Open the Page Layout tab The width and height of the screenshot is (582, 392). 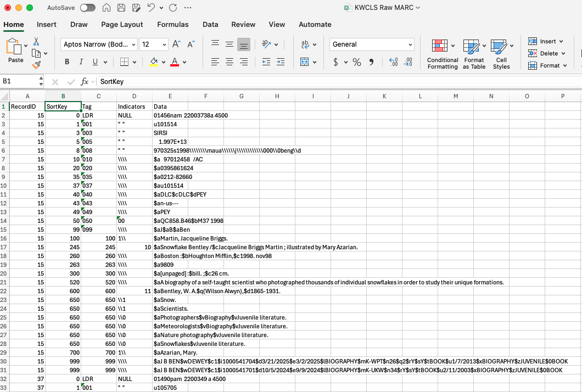pos(122,25)
